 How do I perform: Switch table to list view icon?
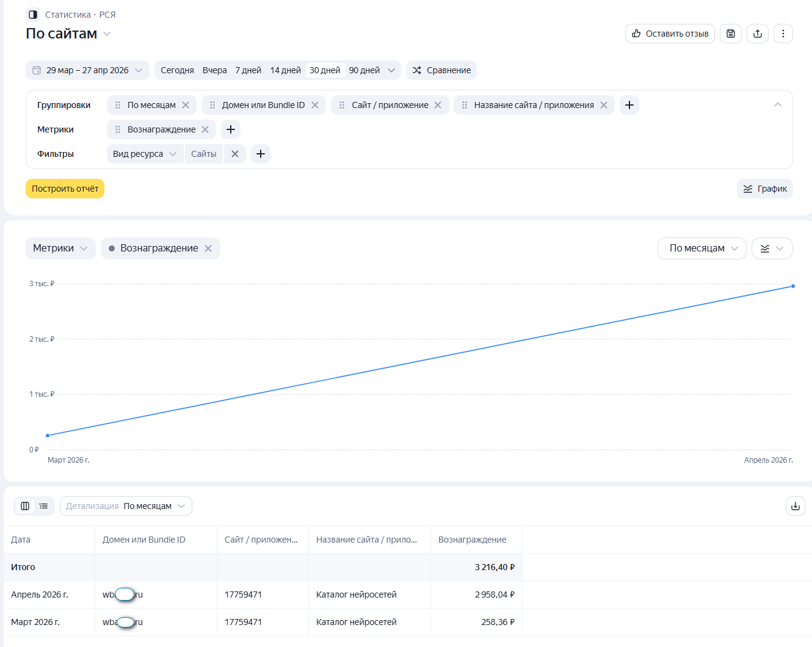[x=44, y=506]
